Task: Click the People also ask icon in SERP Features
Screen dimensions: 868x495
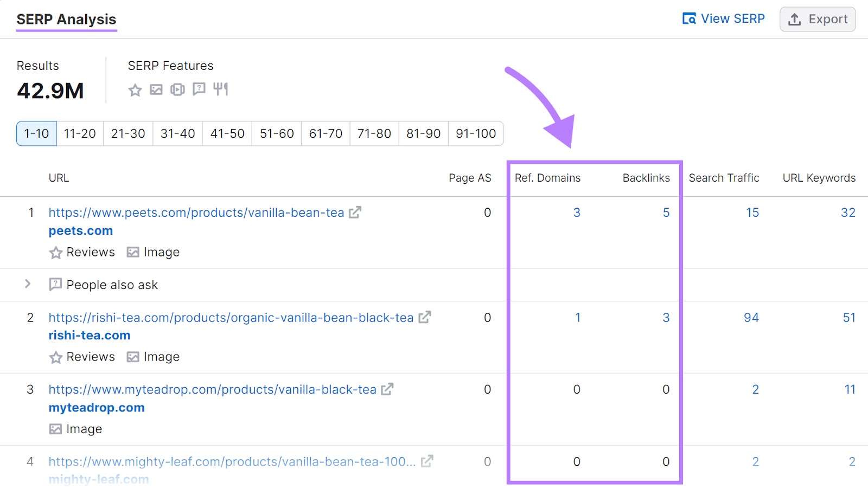Action: [x=199, y=89]
